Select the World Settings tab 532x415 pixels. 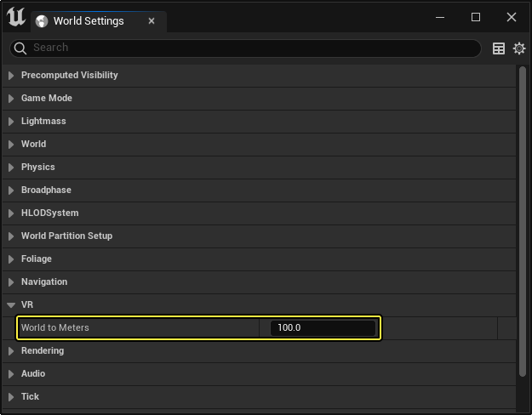click(88, 21)
